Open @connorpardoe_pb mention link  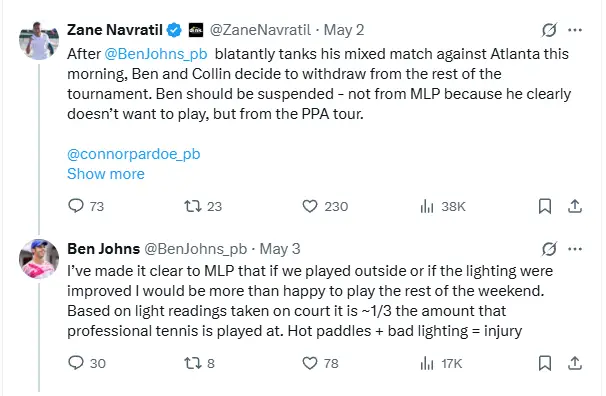point(134,154)
